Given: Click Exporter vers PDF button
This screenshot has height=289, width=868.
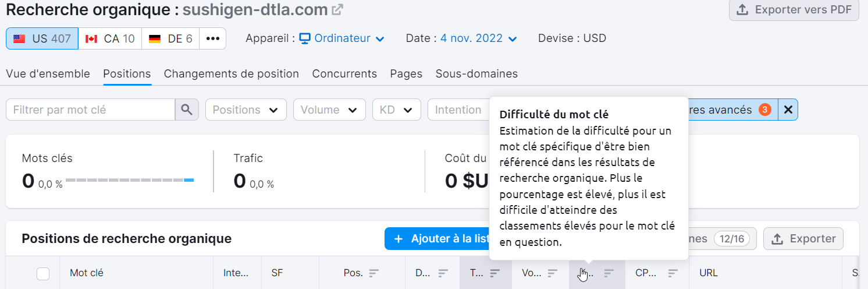Looking at the screenshot, I should [x=794, y=10].
